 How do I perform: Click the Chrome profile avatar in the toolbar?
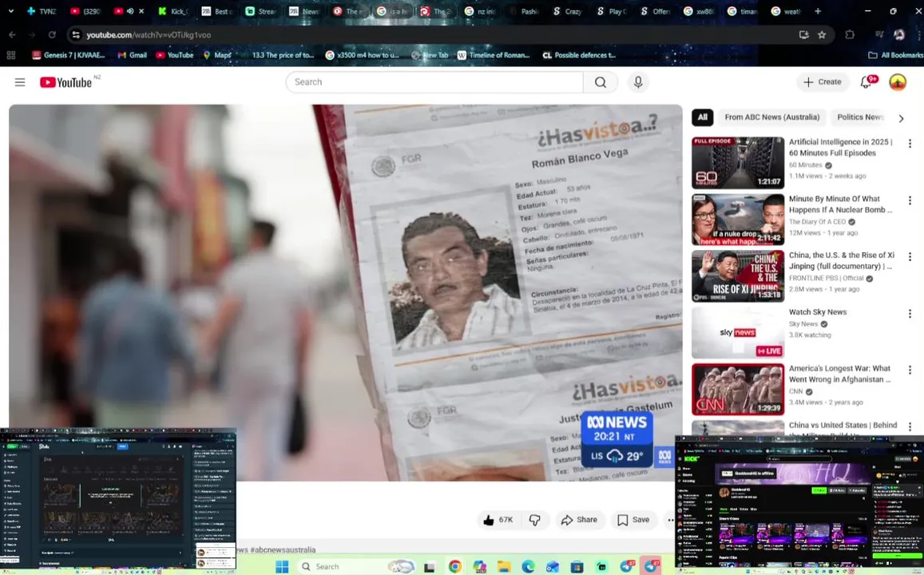tap(899, 35)
